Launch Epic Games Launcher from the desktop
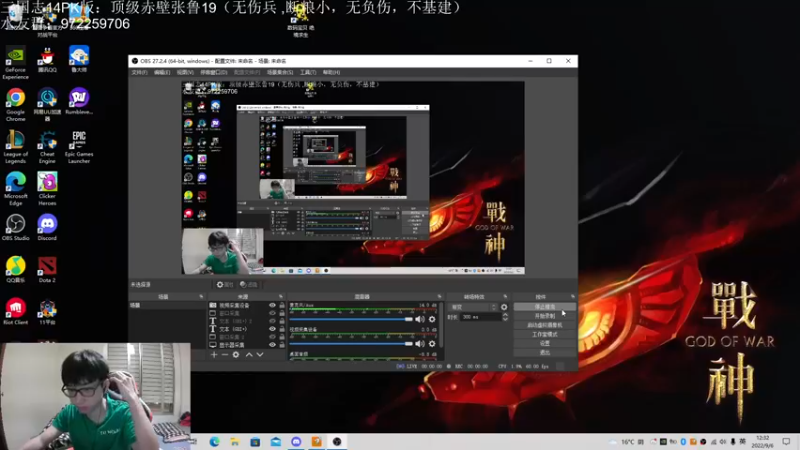This screenshot has width=800, height=450. pyautogui.click(x=79, y=147)
